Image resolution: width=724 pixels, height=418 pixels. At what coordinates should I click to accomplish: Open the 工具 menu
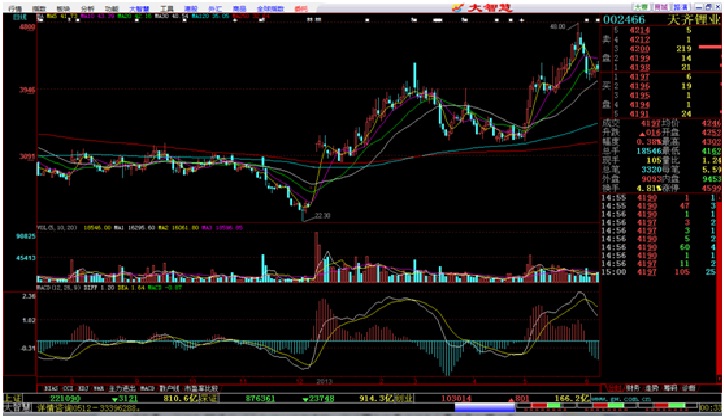pyautogui.click(x=167, y=8)
